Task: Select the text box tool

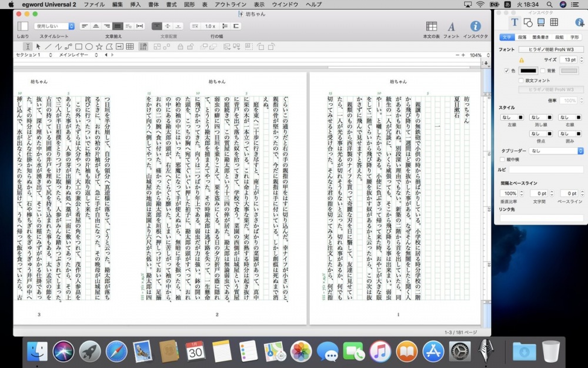Action: [119, 47]
